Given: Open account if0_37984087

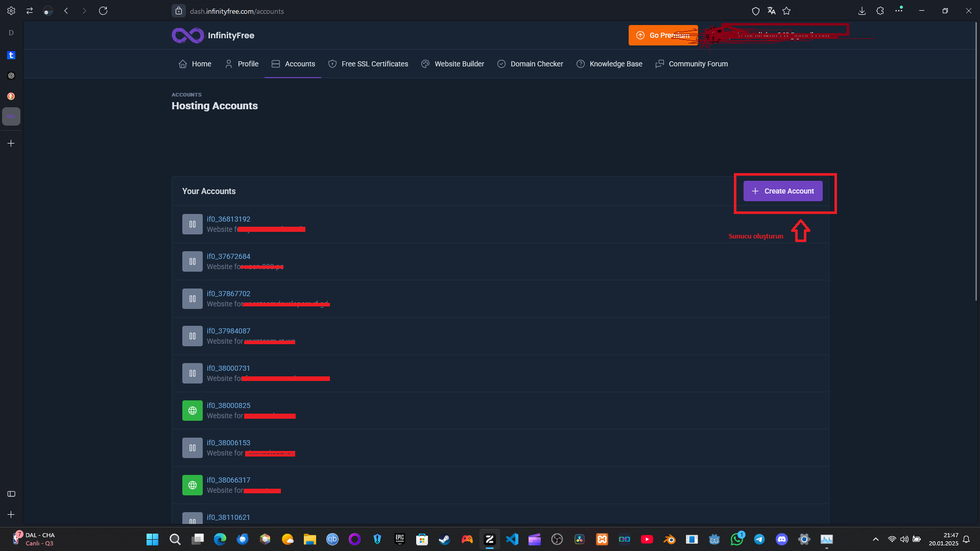Looking at the screenshot, I should [228, 331].
